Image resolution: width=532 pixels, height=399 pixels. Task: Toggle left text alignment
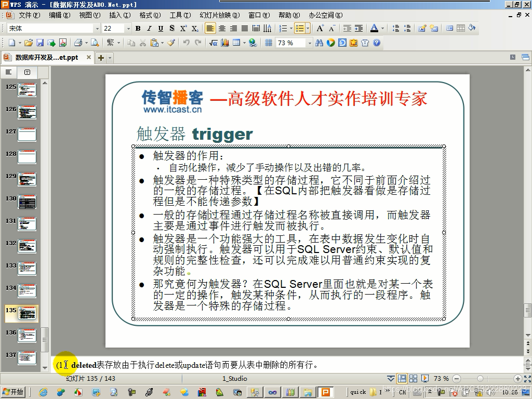click(x=210, y=29)
